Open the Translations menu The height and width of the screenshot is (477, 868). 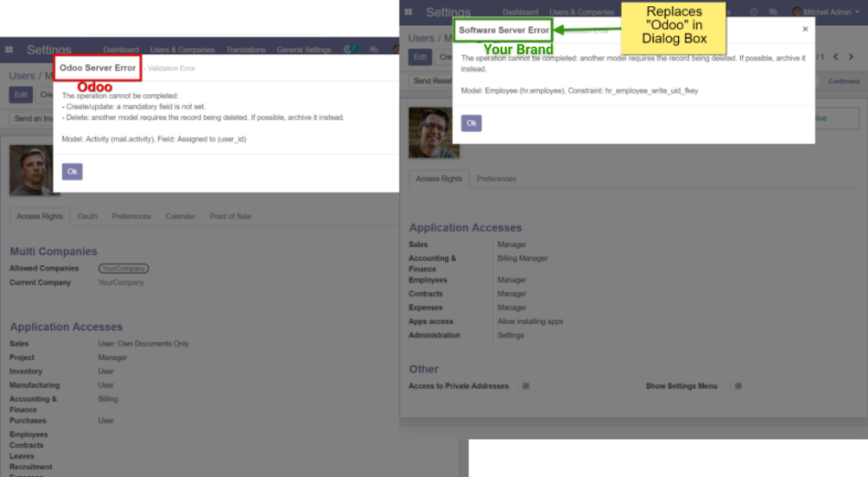[x=246, y=49]
